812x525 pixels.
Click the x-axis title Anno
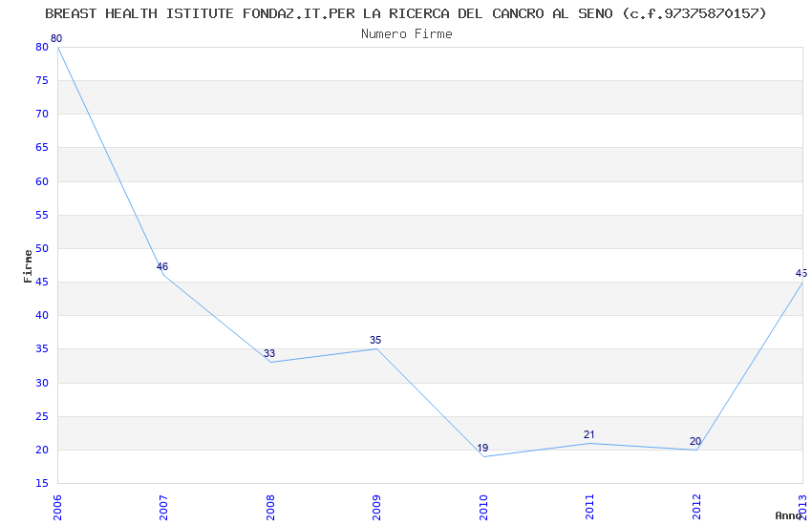[x=788, y=515]
